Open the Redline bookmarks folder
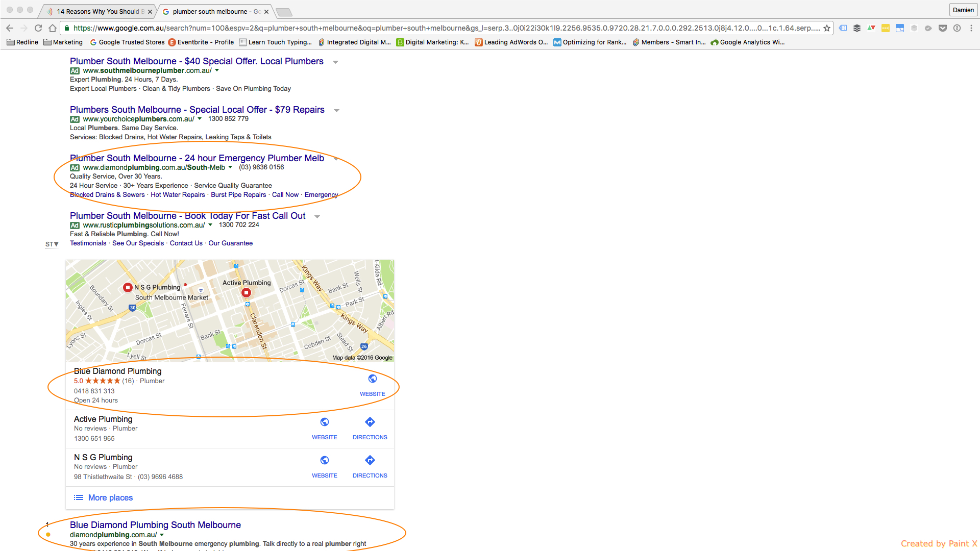 [22, 42]
